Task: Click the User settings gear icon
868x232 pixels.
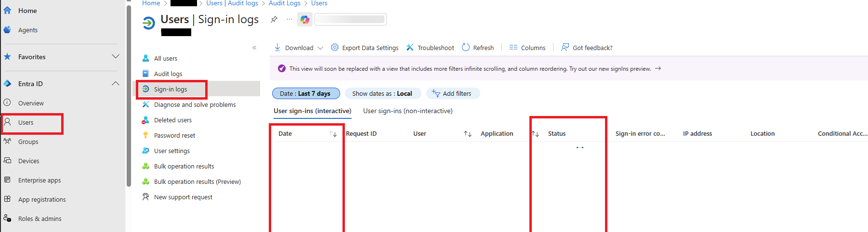Action: 145,151
